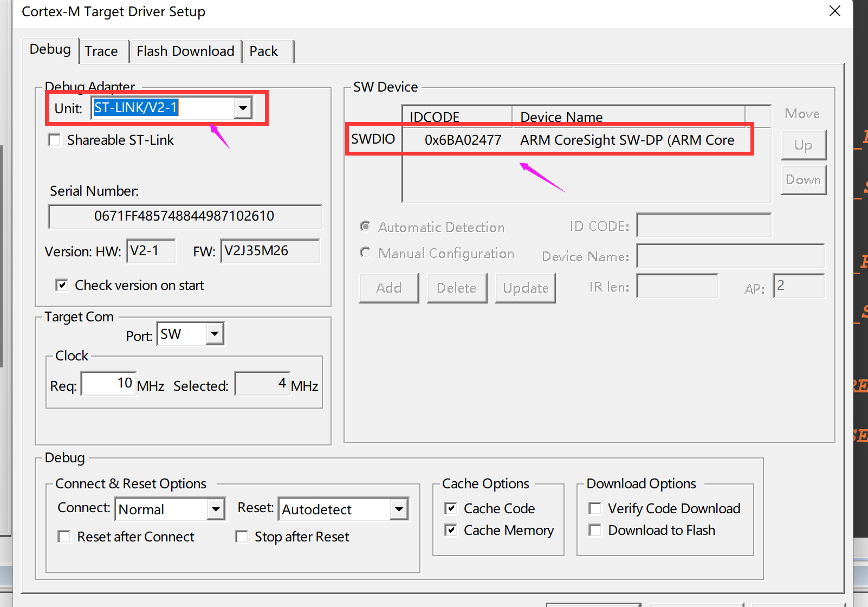
Task: Expand the debug adapter Unit dropdown
Action: click(243, 108)
